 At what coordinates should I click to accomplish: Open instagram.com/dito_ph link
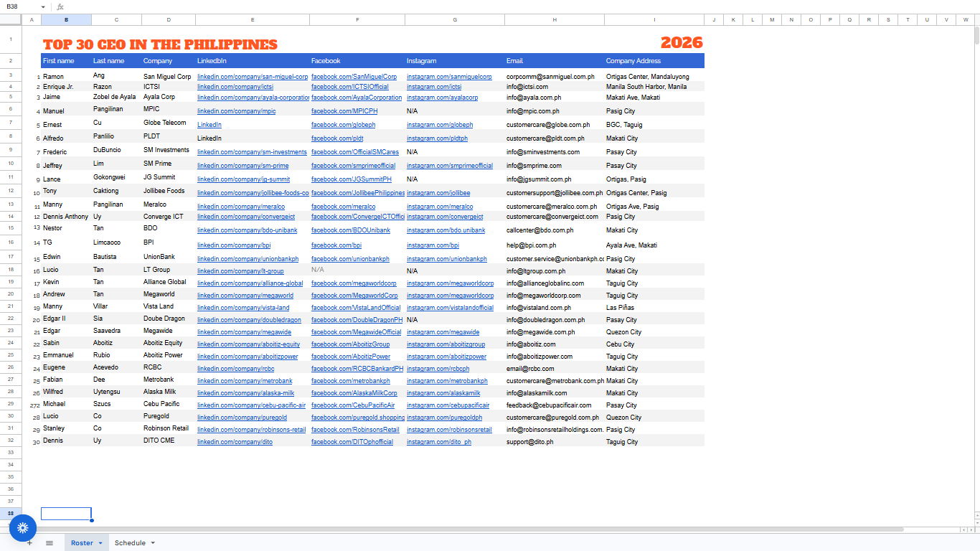(x=439, y=442)
